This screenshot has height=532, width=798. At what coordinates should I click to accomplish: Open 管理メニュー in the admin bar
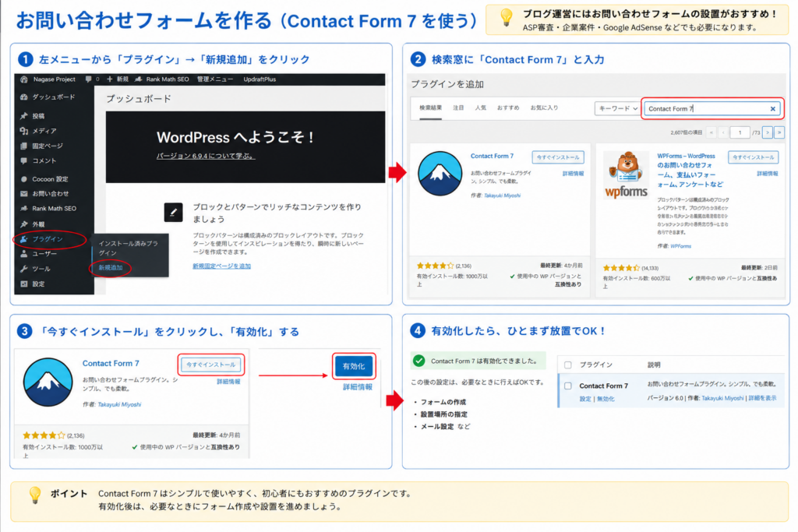[215, 79]
